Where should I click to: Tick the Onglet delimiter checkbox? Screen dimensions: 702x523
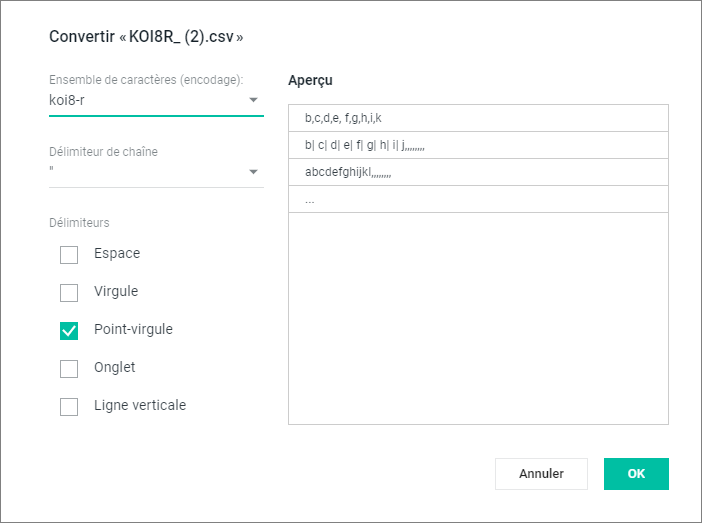[69, 369]
